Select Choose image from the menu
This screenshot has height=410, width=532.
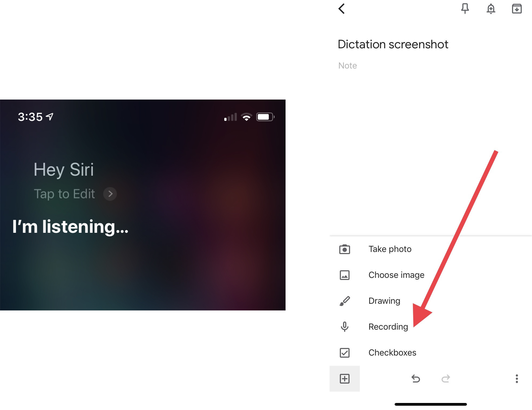click(431, 275)
